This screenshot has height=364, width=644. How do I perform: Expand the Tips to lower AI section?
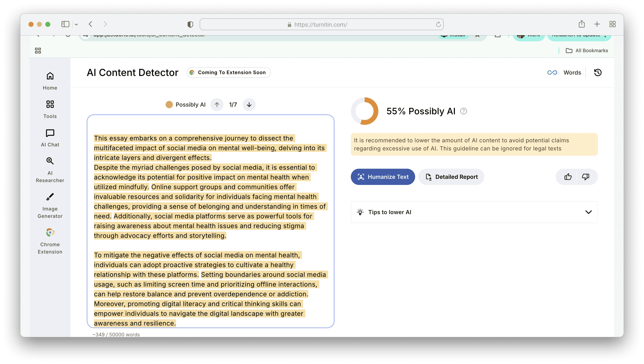pos(588,212)
